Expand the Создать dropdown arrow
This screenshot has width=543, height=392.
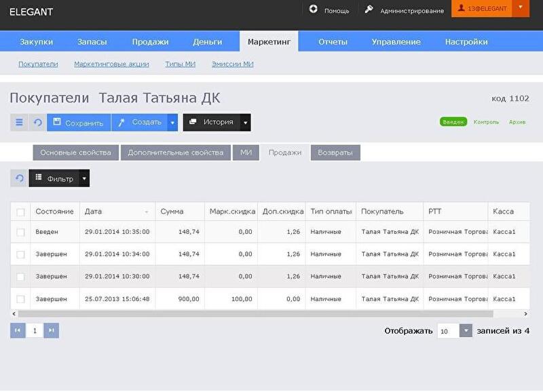pyautogui.click(x=173, y=123)
